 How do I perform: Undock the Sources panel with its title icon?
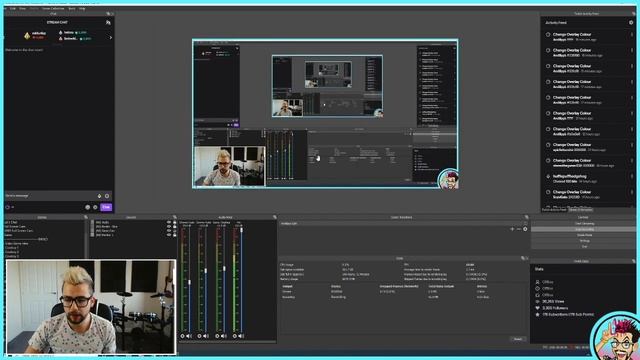click(x=174, y=217)
